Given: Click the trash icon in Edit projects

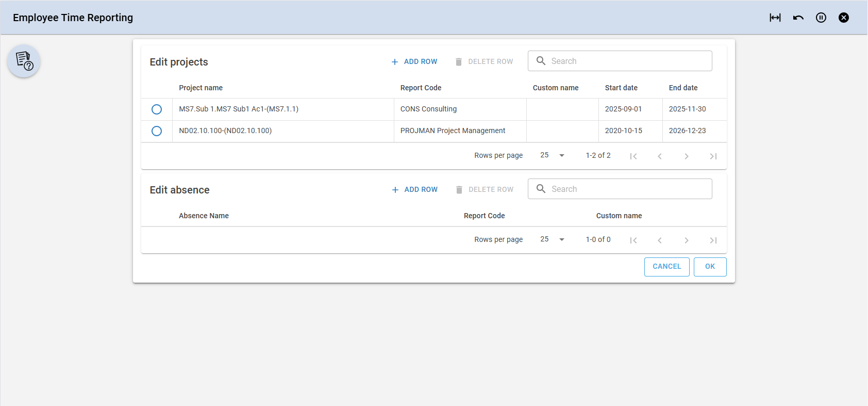Looking at the screenshot, I should pos(459,62).
